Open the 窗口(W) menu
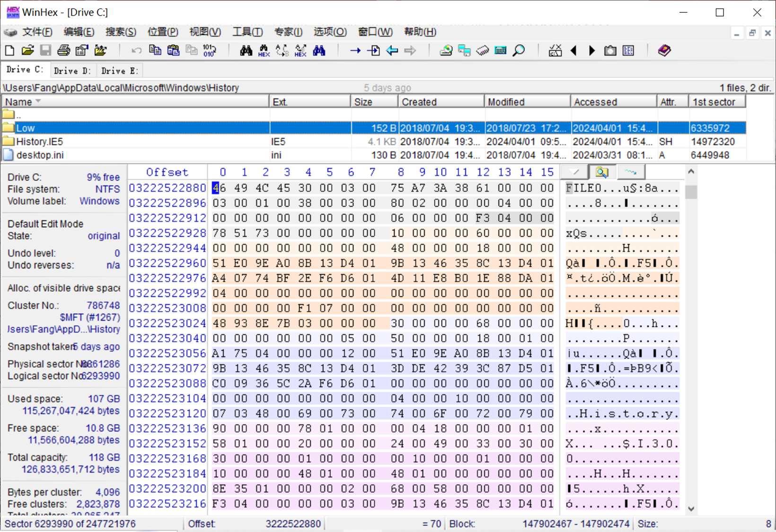 pos(375,32)
